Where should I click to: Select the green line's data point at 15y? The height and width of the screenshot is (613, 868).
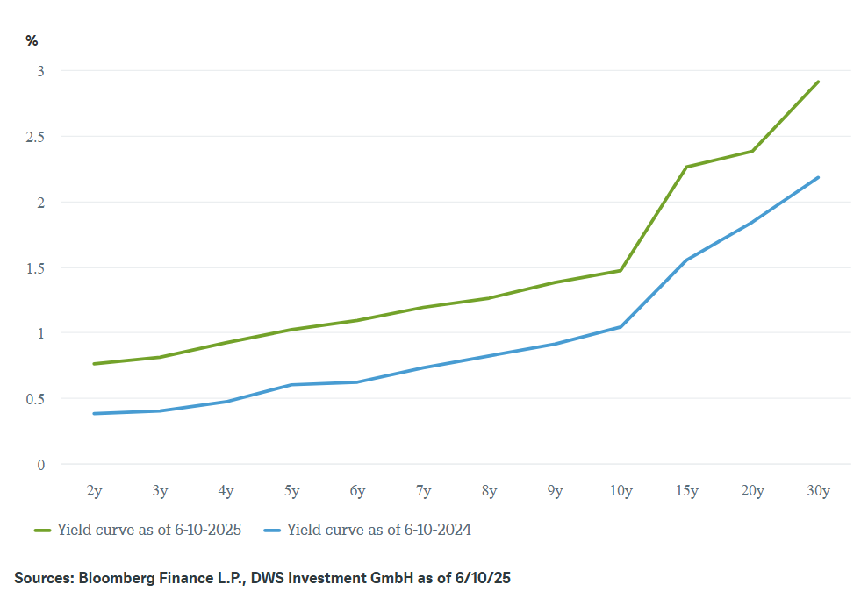tap(686, 167)
